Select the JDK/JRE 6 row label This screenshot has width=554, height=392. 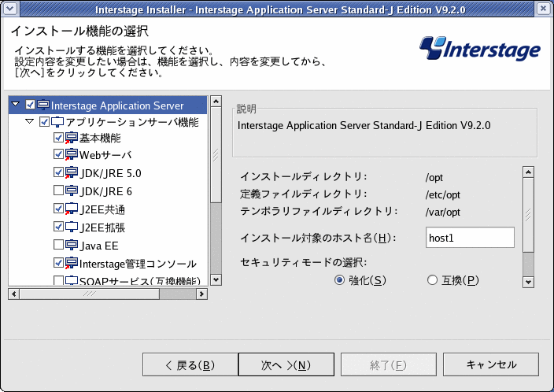point(106,191)
